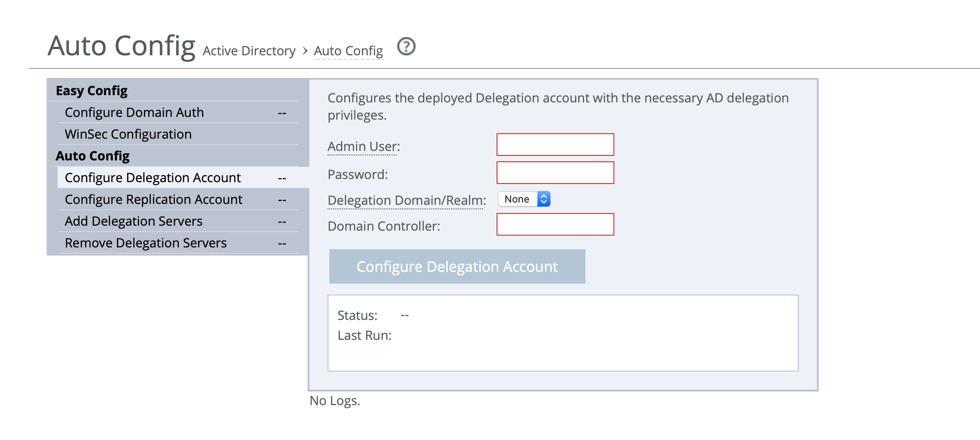Choose Remove Delegation Servers item
Screen dimensions: 980x440
point(145,243)
